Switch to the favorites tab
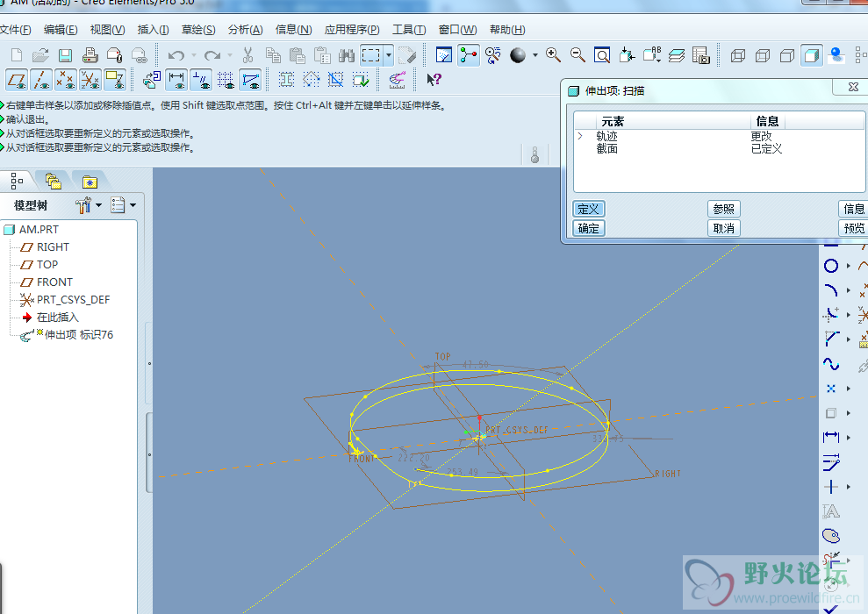 tap(90, 182)
